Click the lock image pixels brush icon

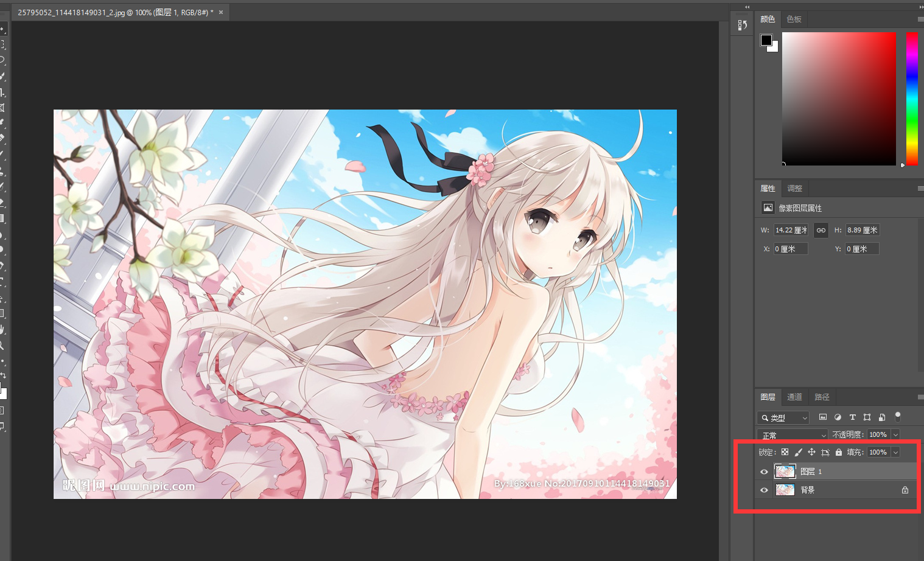point(799,452)
